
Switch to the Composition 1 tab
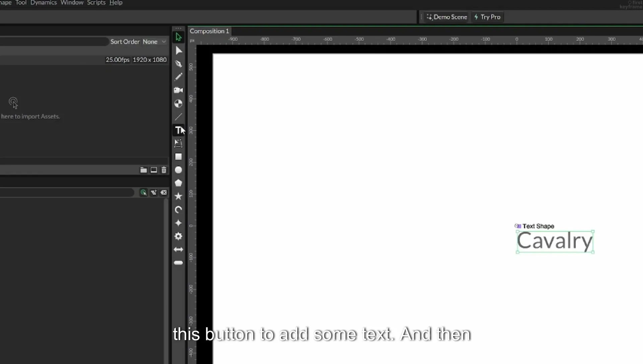coord(209,31)
